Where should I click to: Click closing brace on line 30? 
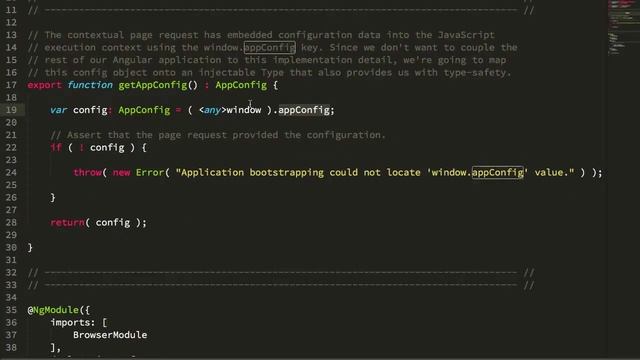pos(30,247)
